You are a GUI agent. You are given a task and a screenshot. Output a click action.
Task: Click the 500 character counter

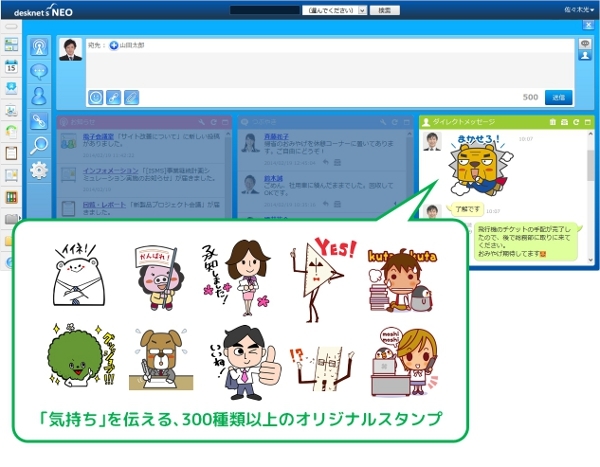[x=530, y=97]
